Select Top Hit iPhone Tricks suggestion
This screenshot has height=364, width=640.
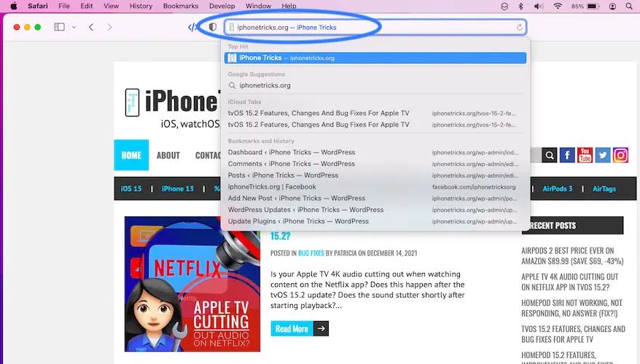pos(375,58)
